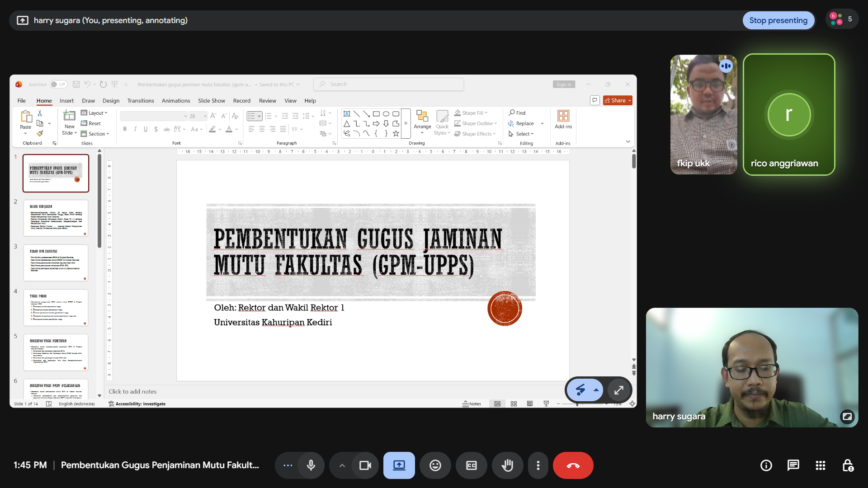Switch to the Animations tab

coord(176,101)
